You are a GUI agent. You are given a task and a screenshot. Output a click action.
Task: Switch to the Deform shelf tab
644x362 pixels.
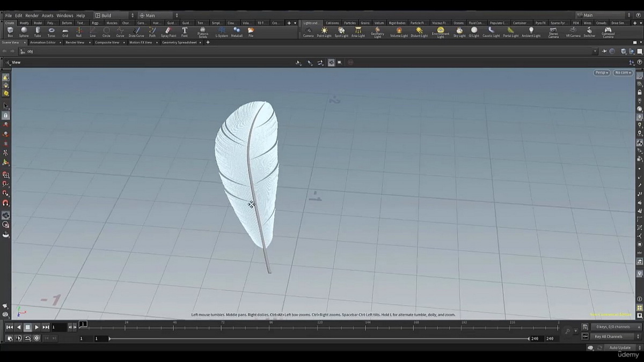pos(67,23)
